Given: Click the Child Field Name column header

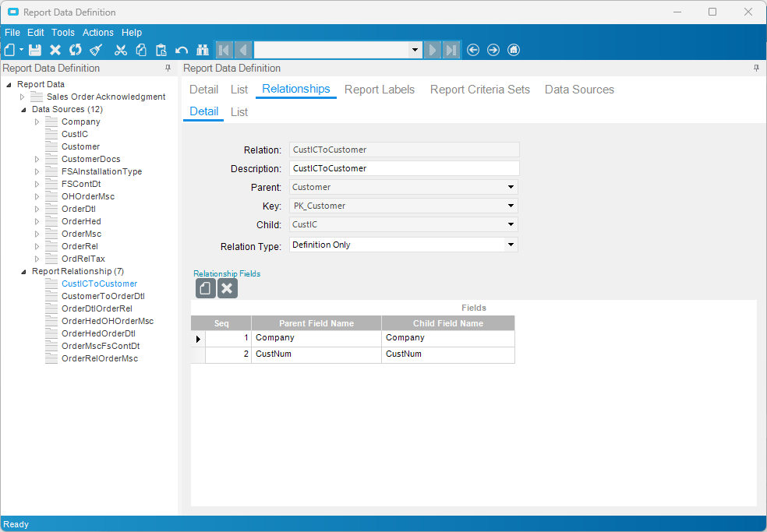Looking at the screenshot, I should pos(448,323).
